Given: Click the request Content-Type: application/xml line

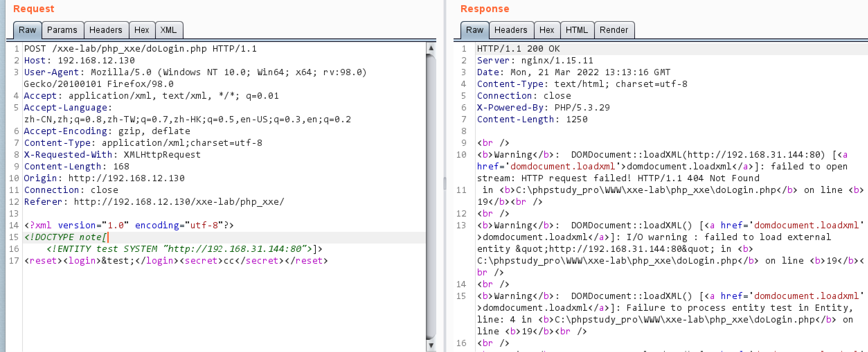Looking at the screenshot, I should [x=143, y=143].
